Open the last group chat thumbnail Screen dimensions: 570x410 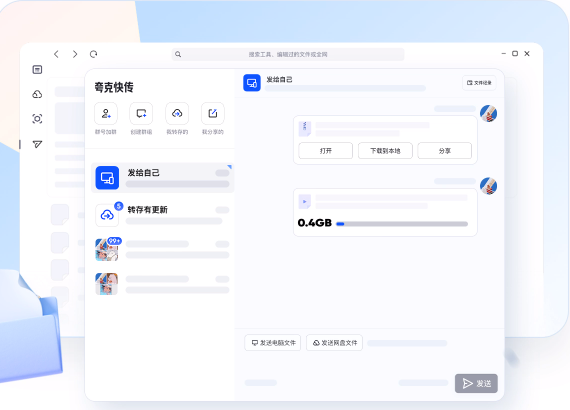click(x=107, y=284)
